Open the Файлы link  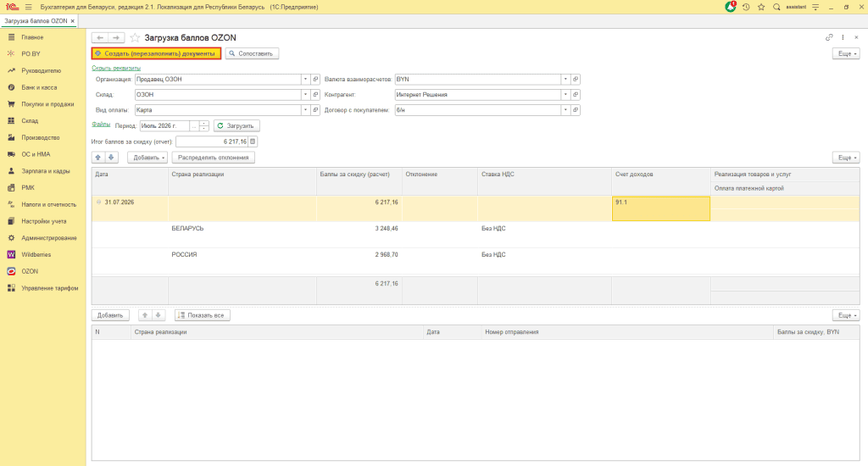click(101, 125)
